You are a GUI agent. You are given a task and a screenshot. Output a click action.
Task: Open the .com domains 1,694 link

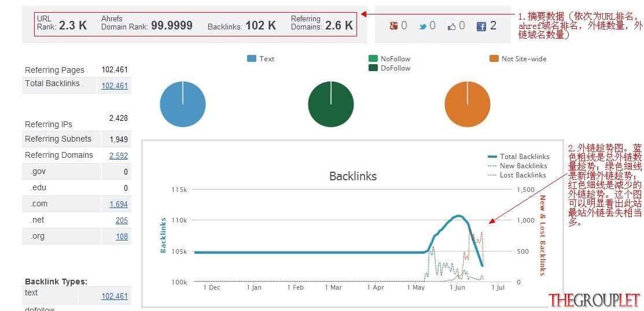[118, 204]
